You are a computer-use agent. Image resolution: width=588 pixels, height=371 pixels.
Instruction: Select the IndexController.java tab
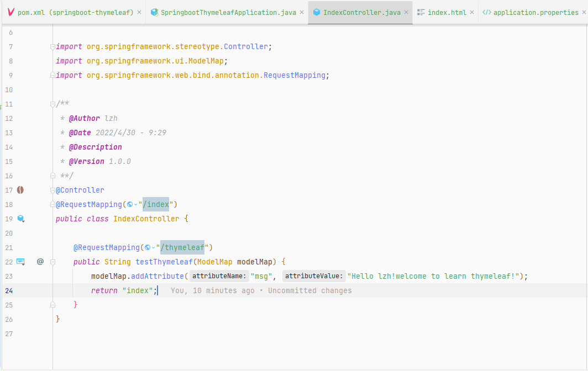click(360, 12)
